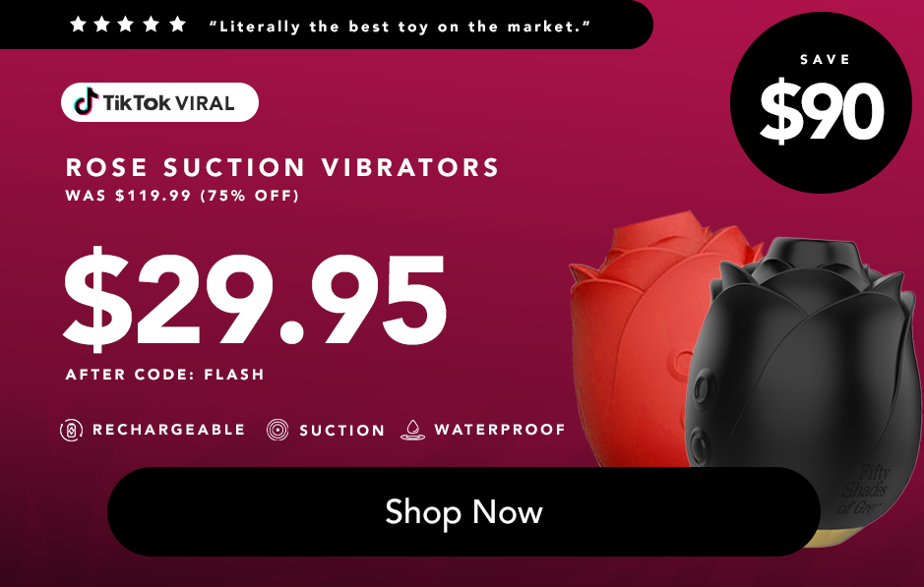Image resolution: width=924 pixels, height=587 pixels.
Task: Click the WATERPROOF label
Action: click(x=500, y=430)
